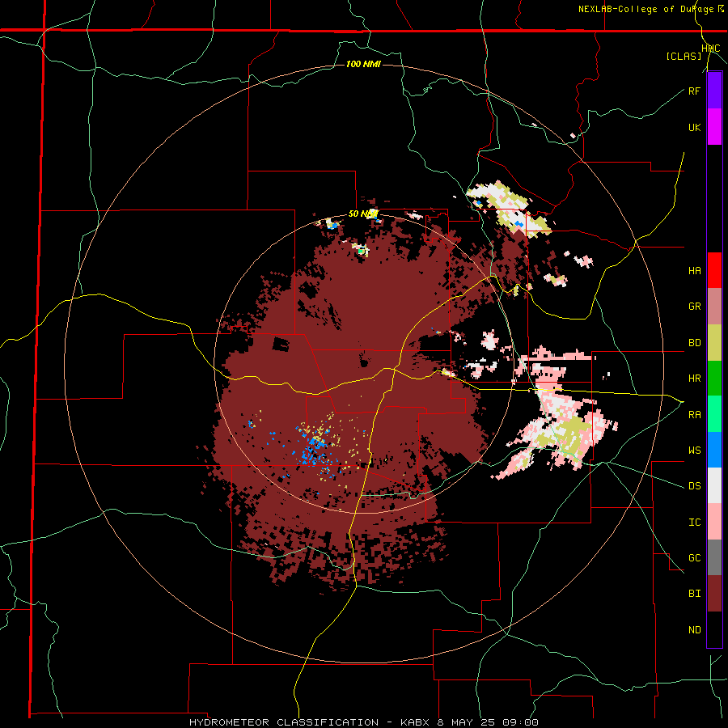Select the IC pink legend swatch

click(x=714, y=522)
